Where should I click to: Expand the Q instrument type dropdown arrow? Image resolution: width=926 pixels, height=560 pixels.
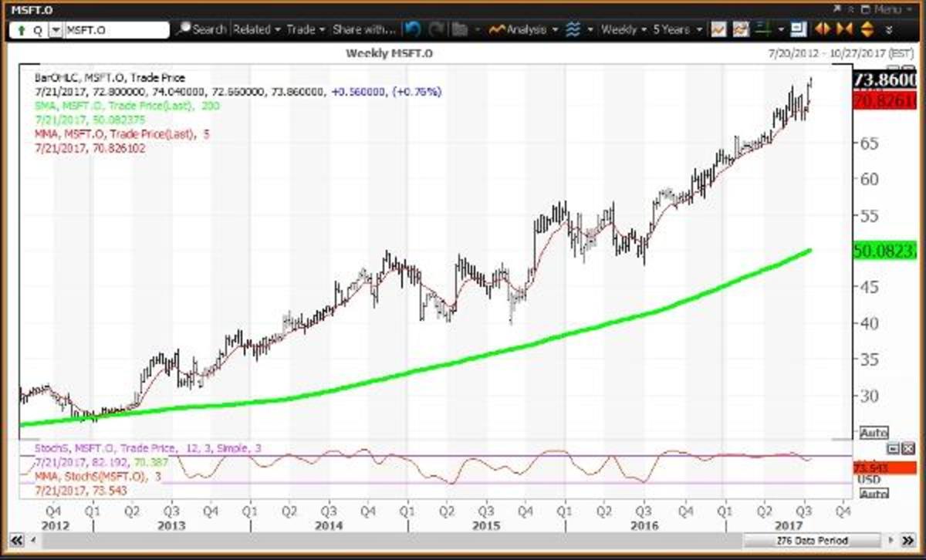[x=55, y=30]
